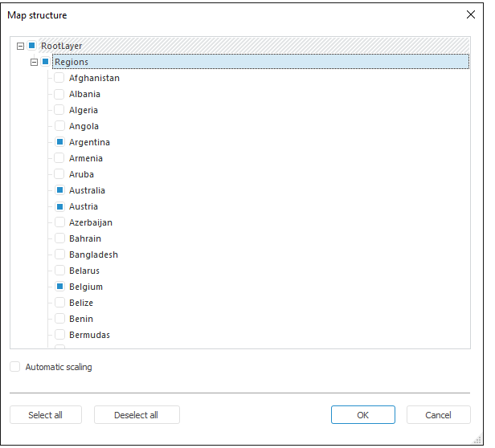
Task: Confirm with the OK button
Action: pos(362,415)
